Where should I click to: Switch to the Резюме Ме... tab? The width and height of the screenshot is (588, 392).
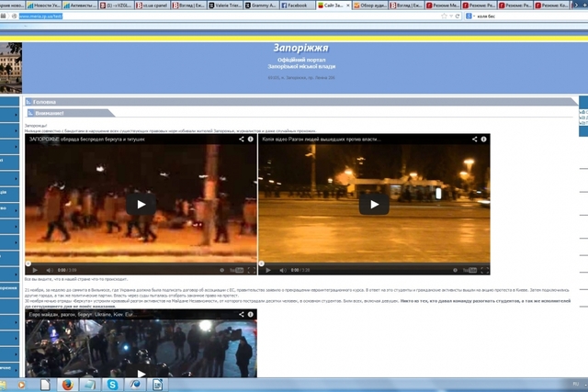pos(443,6)
